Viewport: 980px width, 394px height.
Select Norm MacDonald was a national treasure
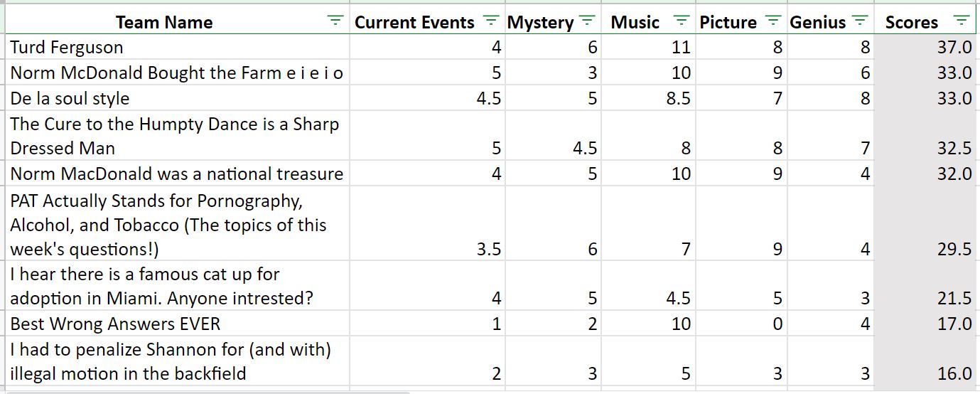[177, 174]
